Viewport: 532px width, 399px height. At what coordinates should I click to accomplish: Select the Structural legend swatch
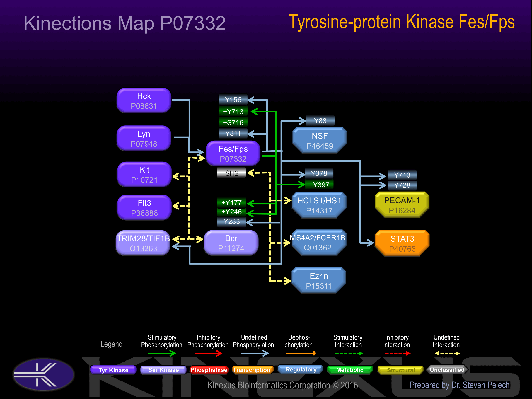click(401, 370)
